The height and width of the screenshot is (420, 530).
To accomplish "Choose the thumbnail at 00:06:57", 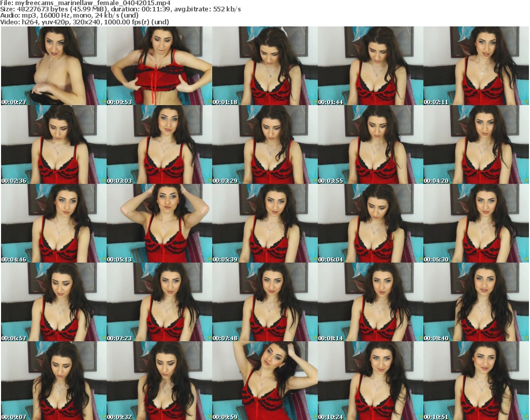I will click(x=53, y=302).
